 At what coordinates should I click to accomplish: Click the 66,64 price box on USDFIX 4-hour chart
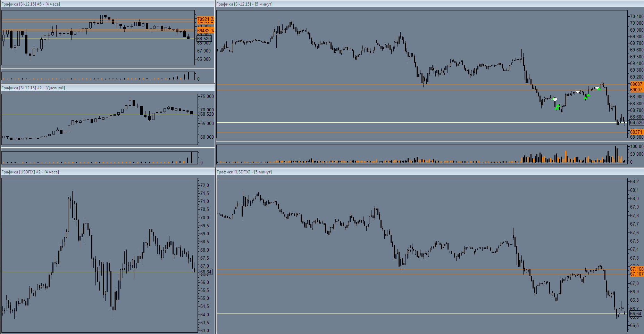point(206,272)
